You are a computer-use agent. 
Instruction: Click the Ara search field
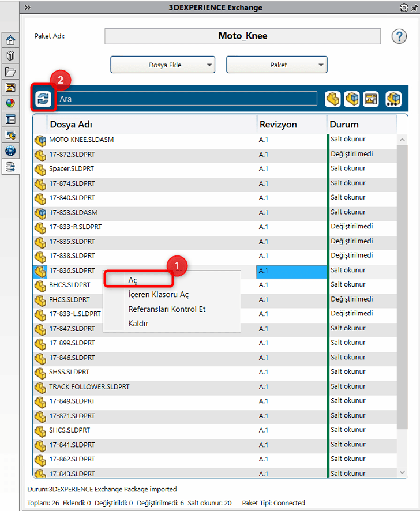coord(187,99)
